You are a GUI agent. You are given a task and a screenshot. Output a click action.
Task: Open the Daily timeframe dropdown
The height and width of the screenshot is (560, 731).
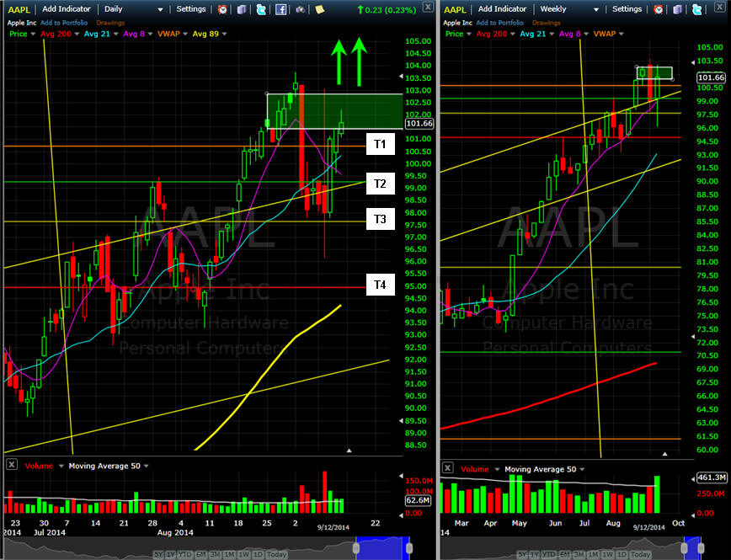pyautogui.click(x=134, y=9)
